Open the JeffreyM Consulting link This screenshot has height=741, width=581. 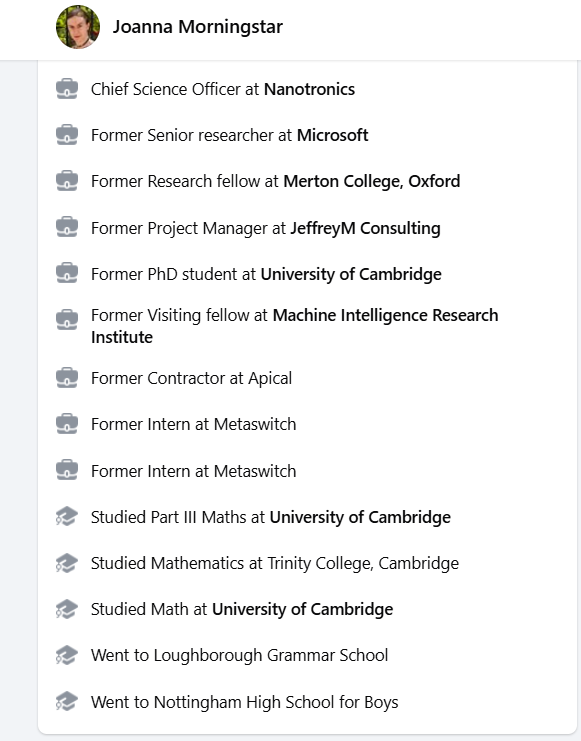(x=365, y=228)
